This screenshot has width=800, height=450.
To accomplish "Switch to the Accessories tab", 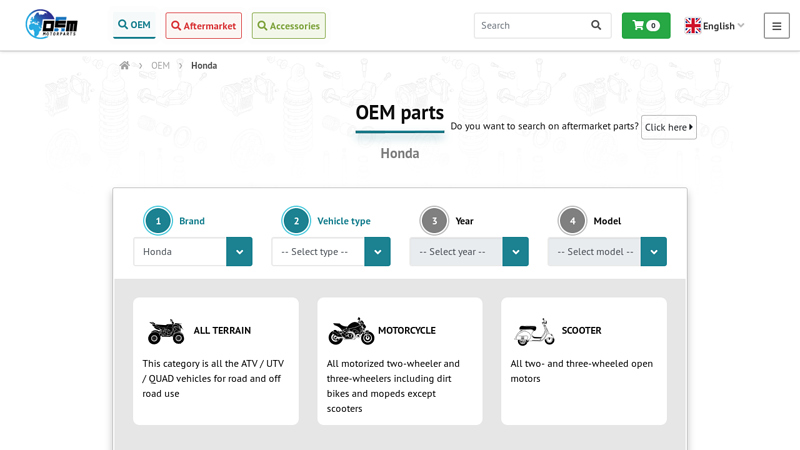I will [x=289, y=26].
